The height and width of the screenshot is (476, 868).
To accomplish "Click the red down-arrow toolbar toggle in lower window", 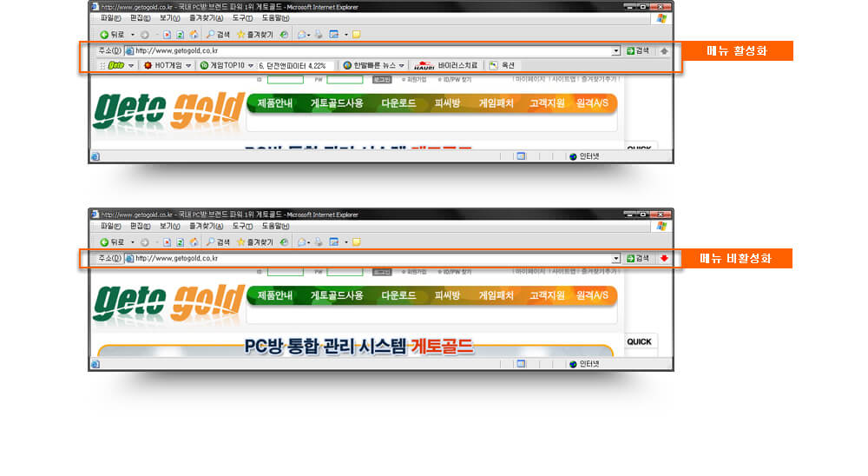I will coord(664,258).
